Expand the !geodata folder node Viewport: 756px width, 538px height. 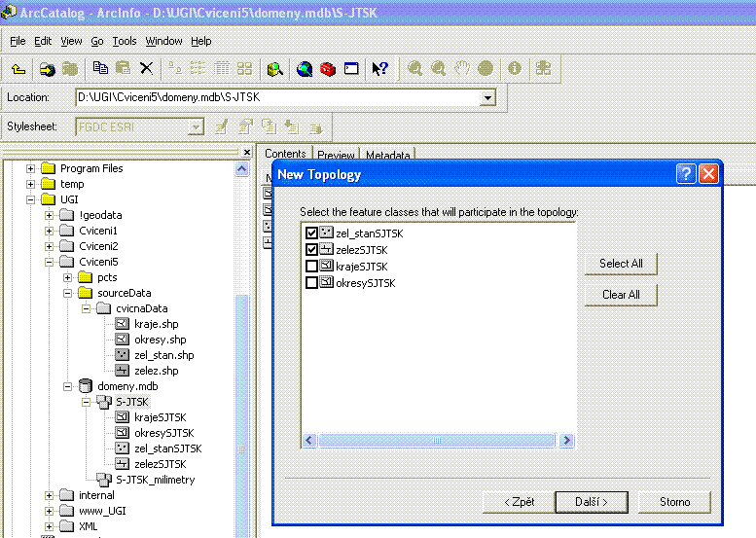tap(49, 215)
